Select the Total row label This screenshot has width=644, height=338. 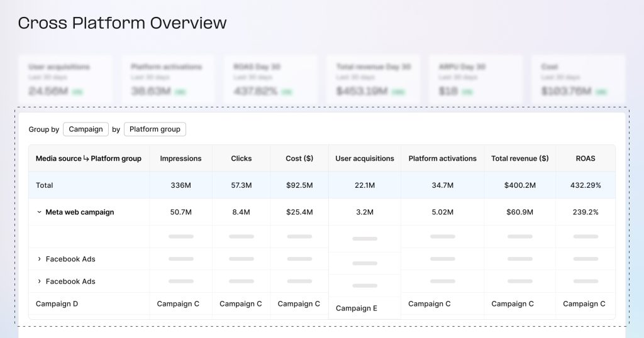coord(45,185)
